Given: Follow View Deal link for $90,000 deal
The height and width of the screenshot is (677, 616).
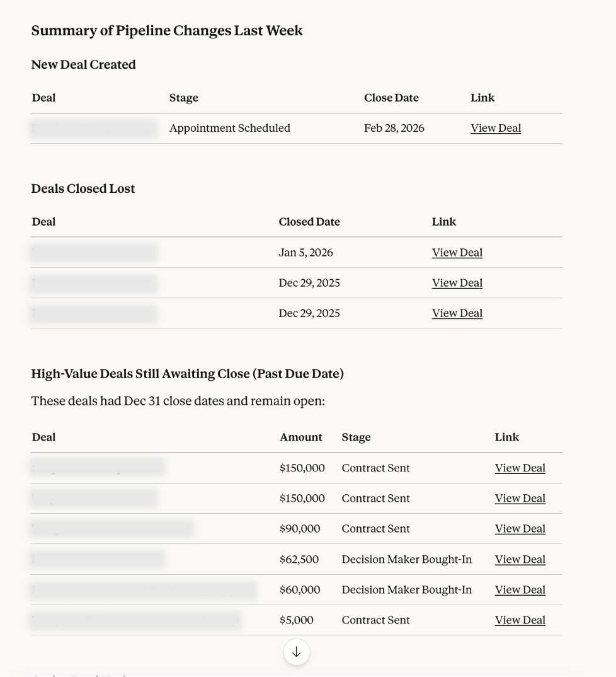Looking at the screenshot, I should (520, 529).
